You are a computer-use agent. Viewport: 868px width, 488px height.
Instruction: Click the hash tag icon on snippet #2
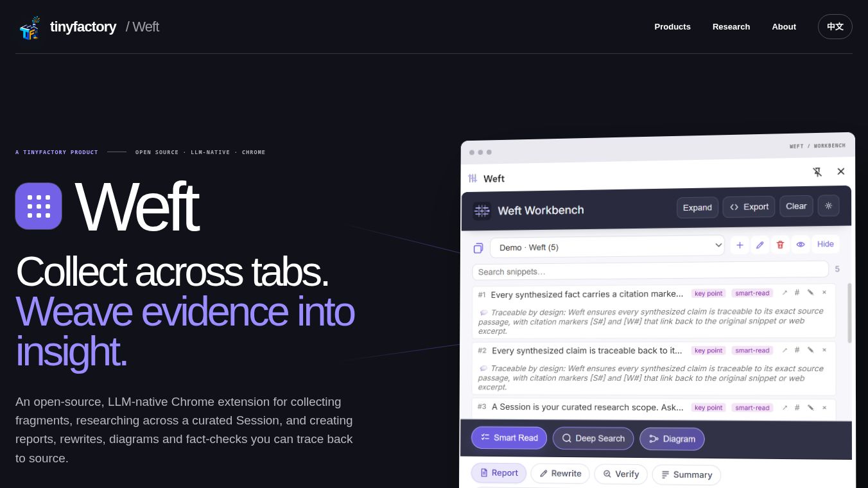click(797, 350)
